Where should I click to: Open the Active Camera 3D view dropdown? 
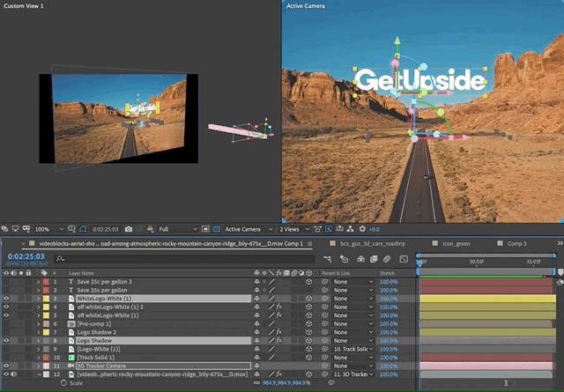[249, 229]
